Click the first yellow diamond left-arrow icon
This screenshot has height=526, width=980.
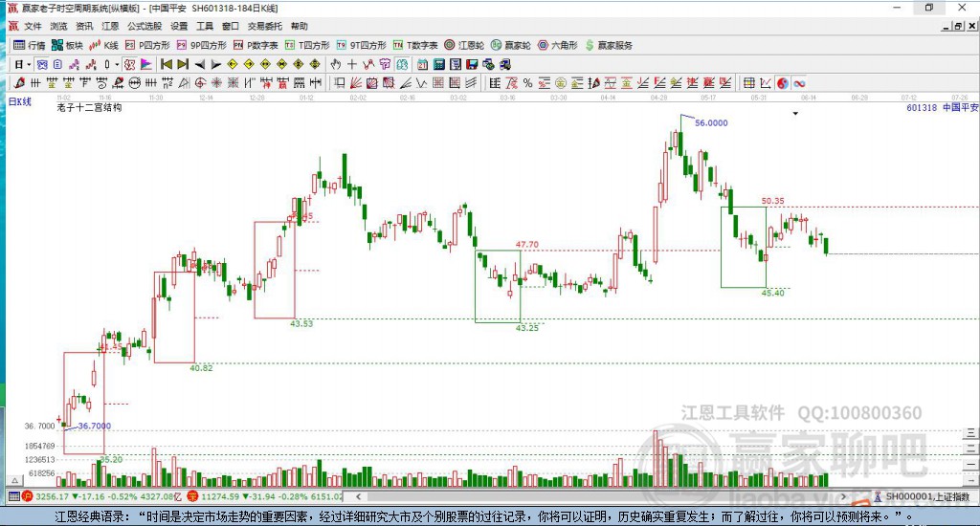pos(233,64)
